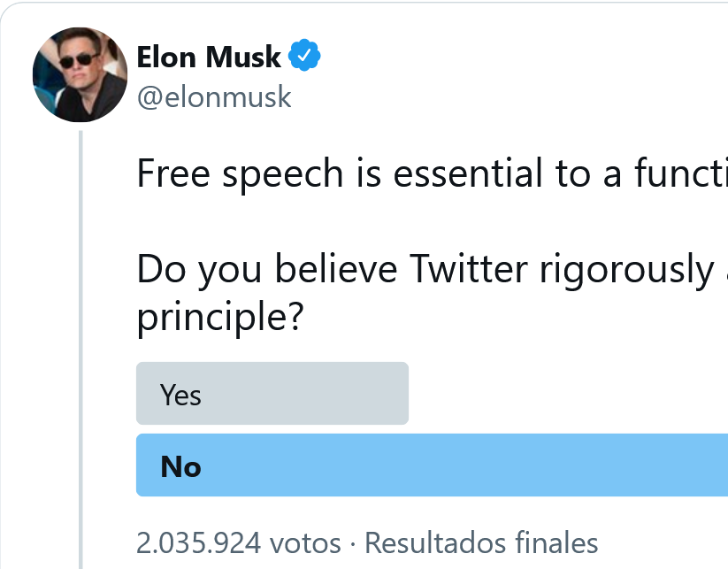Visit the @elonmusk handle
The image size is (728, 569).
(x=214, y=97)
